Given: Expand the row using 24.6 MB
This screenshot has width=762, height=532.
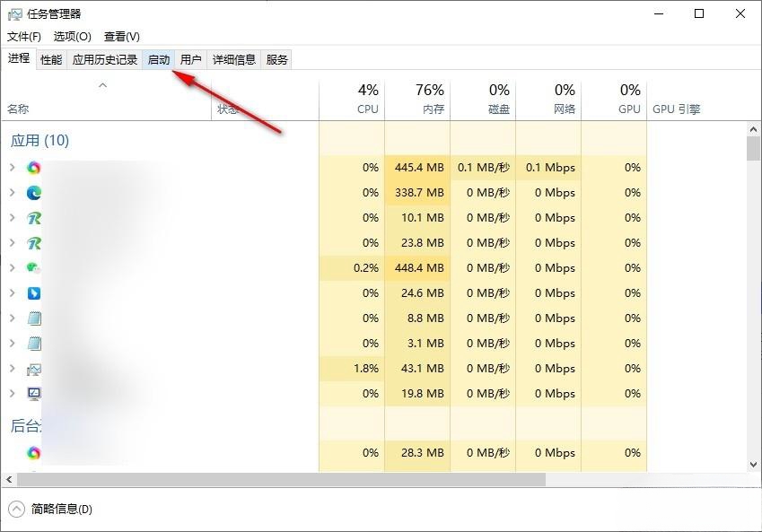Looking at the screenshot, I should point(13,293).
